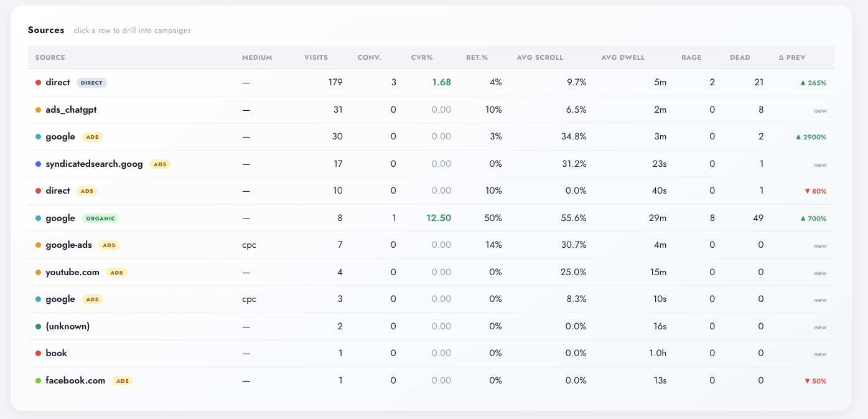868x419 pixels.
Task: Click the 1.0h average dwell value
Action: (657, 353)
